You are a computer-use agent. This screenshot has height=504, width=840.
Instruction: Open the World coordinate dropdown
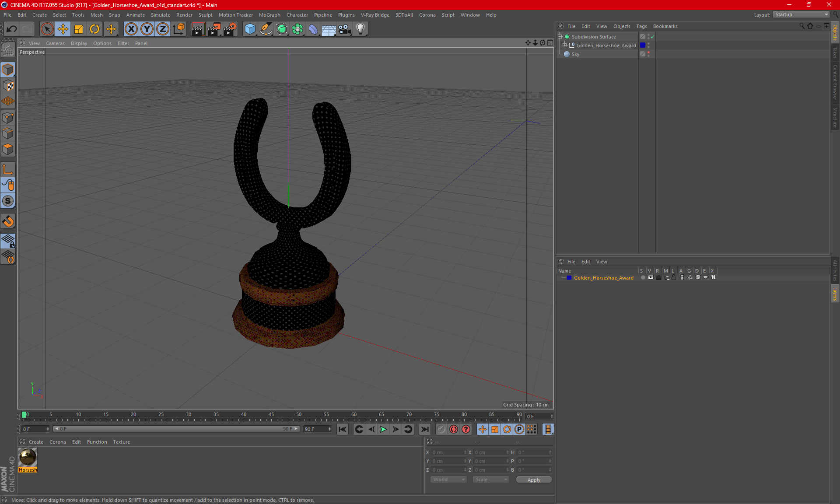pos(448,479)
